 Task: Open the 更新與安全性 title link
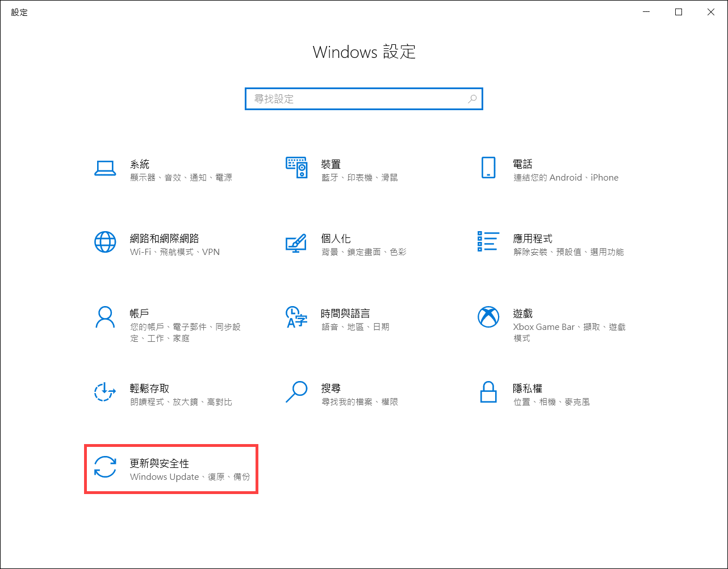tap(159, 463)
